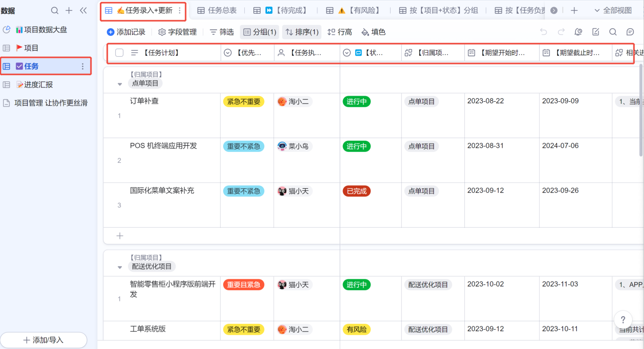Open the 填色 fill color tool

click(373, 32)
